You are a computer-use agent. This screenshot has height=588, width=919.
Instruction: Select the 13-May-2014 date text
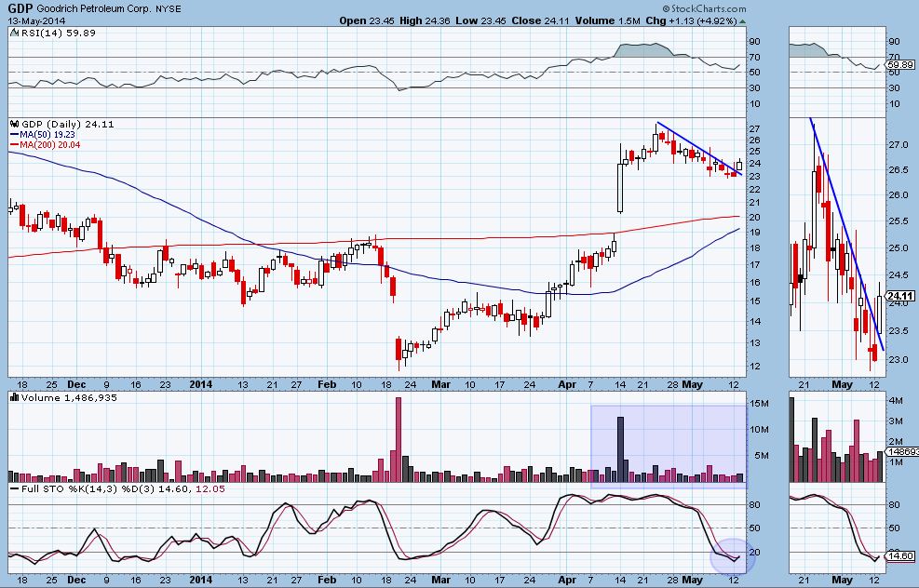click(37, 21)
